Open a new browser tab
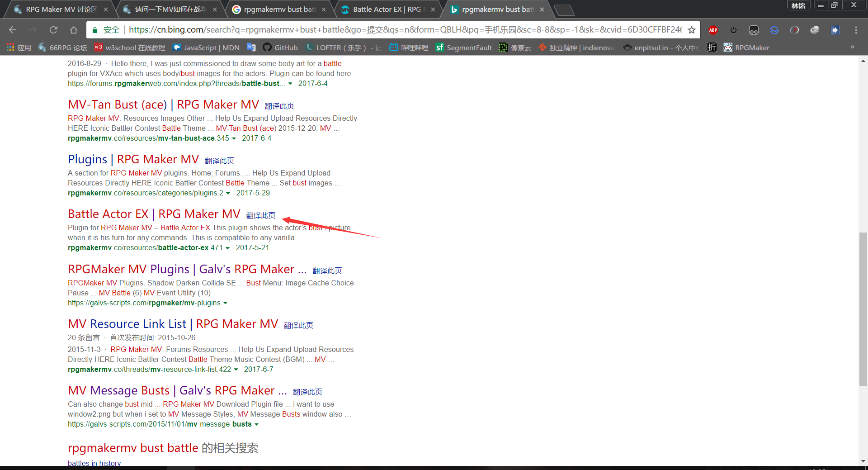 pyautogui.click(x=564, y=9)
